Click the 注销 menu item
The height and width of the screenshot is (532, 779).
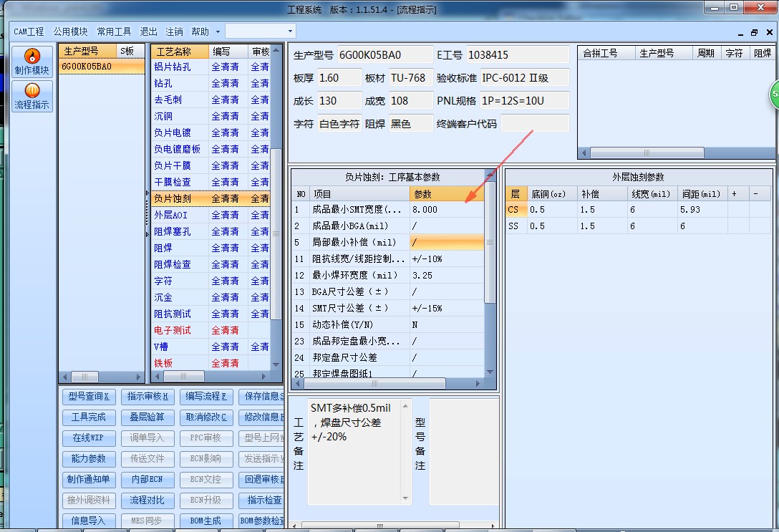click(174, 32)
